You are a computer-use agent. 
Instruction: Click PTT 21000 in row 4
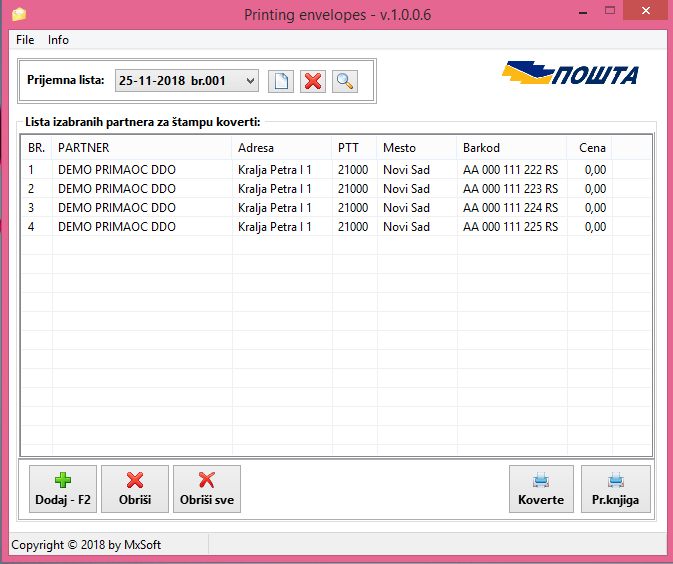(x=353, y=227)
